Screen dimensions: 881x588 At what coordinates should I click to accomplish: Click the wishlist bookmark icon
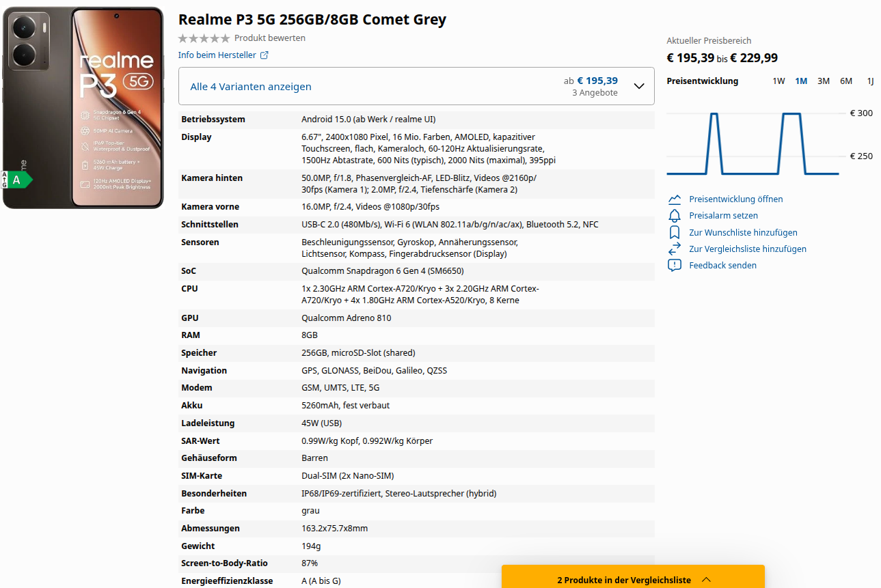[x=675, y=232]
